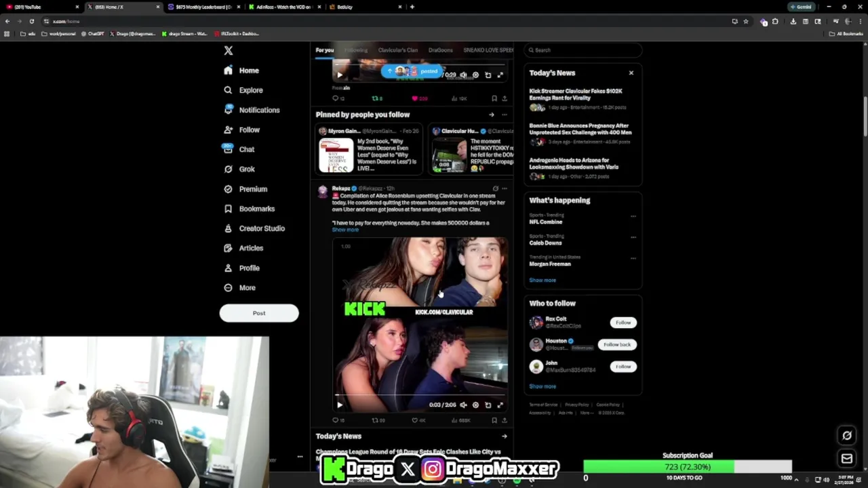Switch to the SNEAKO LOVE SPEECH tab
The width and height of the screenshot is (868, 488).
(488, 50)
